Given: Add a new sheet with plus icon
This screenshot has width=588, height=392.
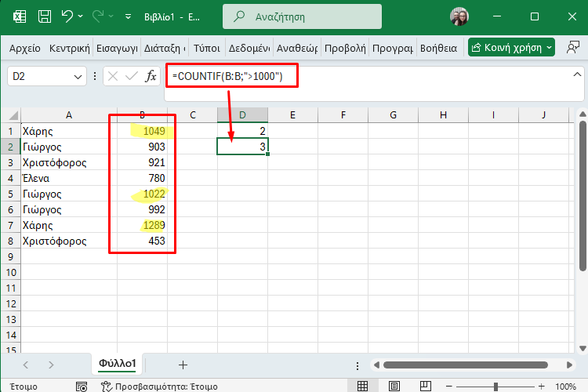Looking at the screenshot, I should click(x=183, y=365).
